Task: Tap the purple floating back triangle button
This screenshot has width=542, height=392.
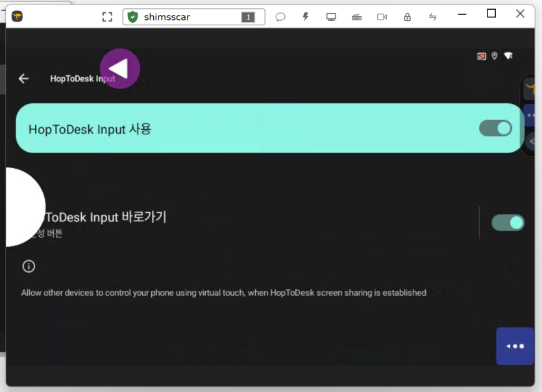Action: (x=120, y=68)
